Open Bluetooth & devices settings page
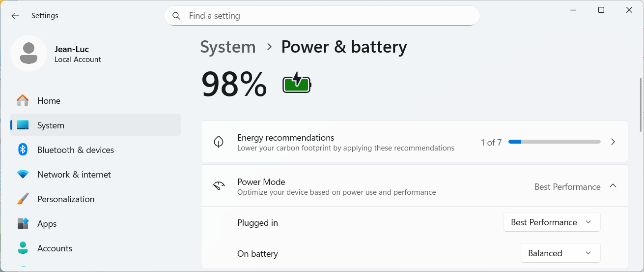Image resolution: width=644 pixels, height=272 pixels. (x=76, y=150)
